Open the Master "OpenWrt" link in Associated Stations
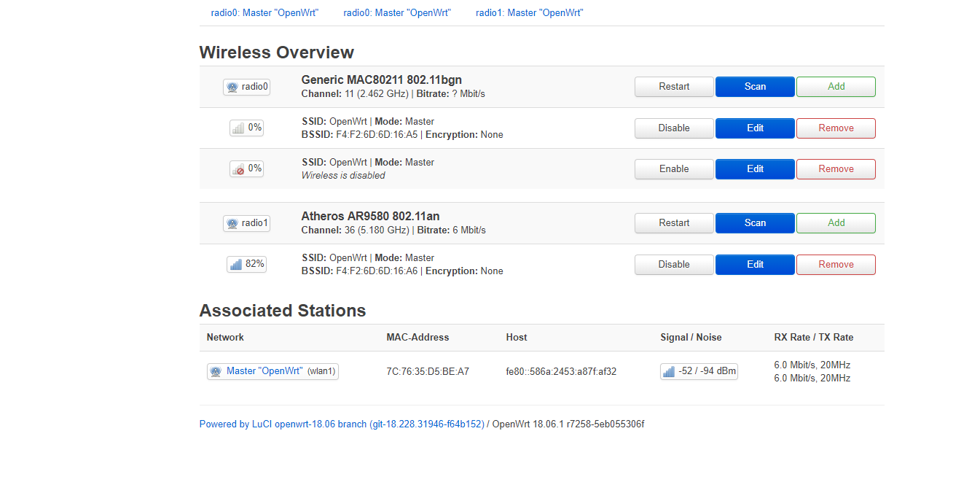 [x=264, y=371]
